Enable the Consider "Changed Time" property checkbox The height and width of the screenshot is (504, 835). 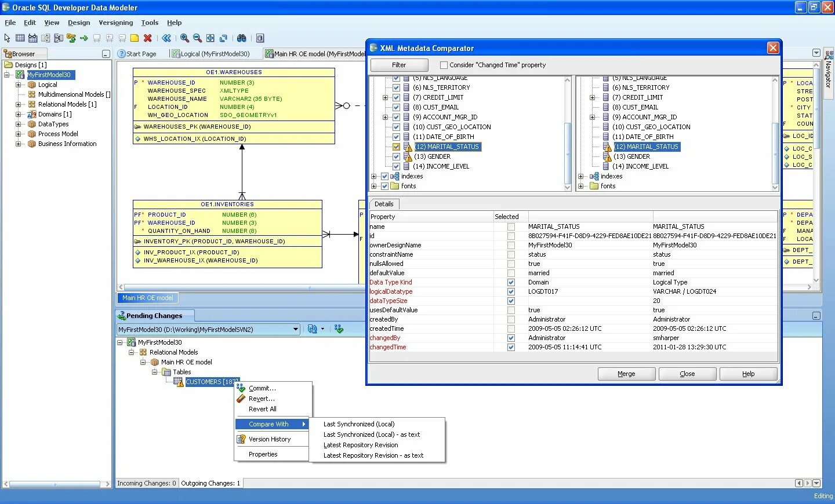click(x=444, y=65)
